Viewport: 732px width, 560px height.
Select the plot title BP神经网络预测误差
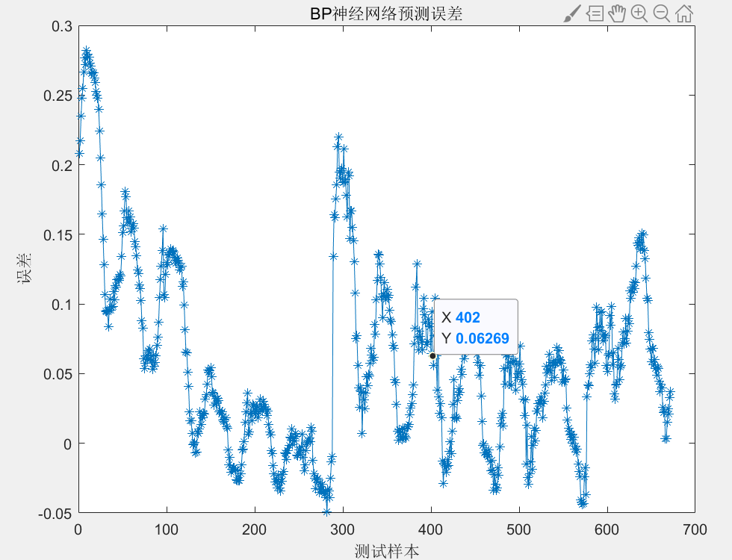386,14
